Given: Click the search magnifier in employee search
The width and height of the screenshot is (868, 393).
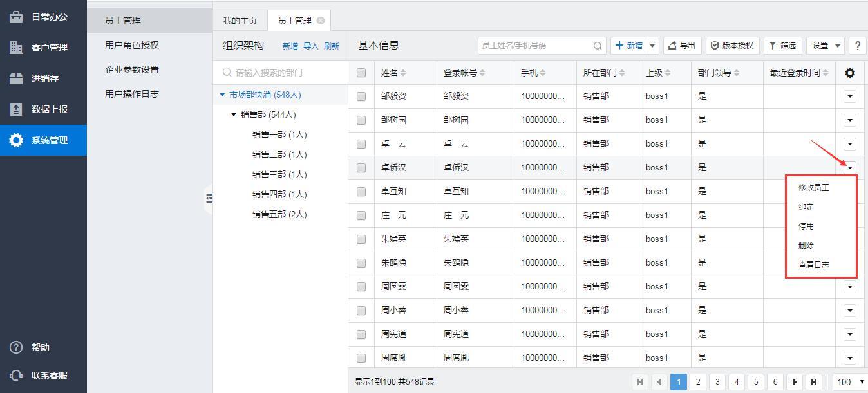Looking at the screenshot, I should click(598, 46).
